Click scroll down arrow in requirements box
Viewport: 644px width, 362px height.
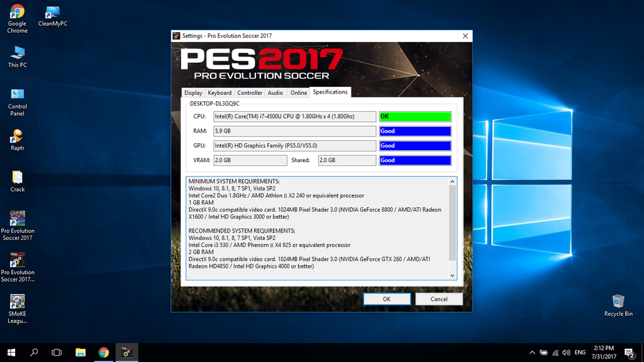(x=452, y=275)
